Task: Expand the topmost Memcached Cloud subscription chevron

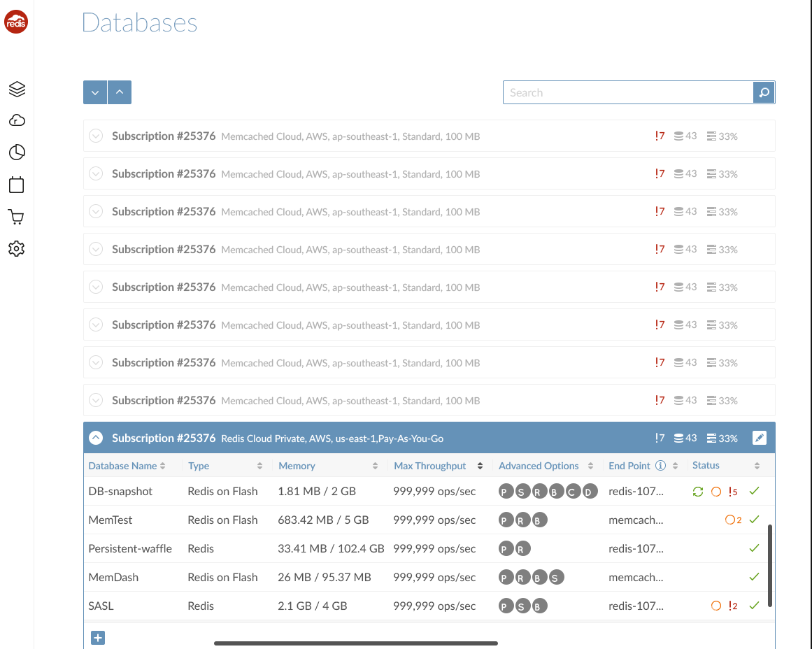Action: 96,136
